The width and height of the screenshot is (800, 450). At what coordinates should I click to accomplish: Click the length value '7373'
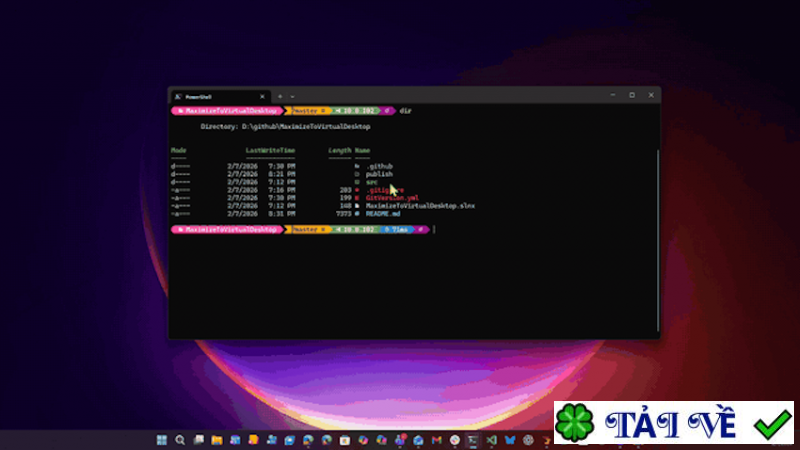pos(344,214)
